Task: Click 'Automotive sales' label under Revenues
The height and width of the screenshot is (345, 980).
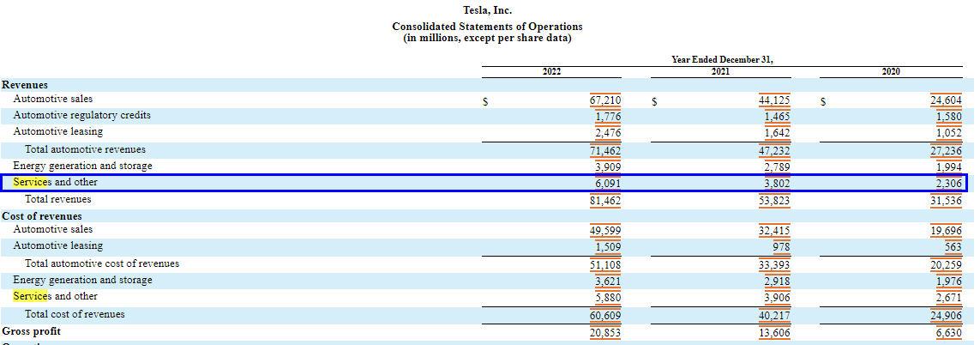Action: [53, 99]
